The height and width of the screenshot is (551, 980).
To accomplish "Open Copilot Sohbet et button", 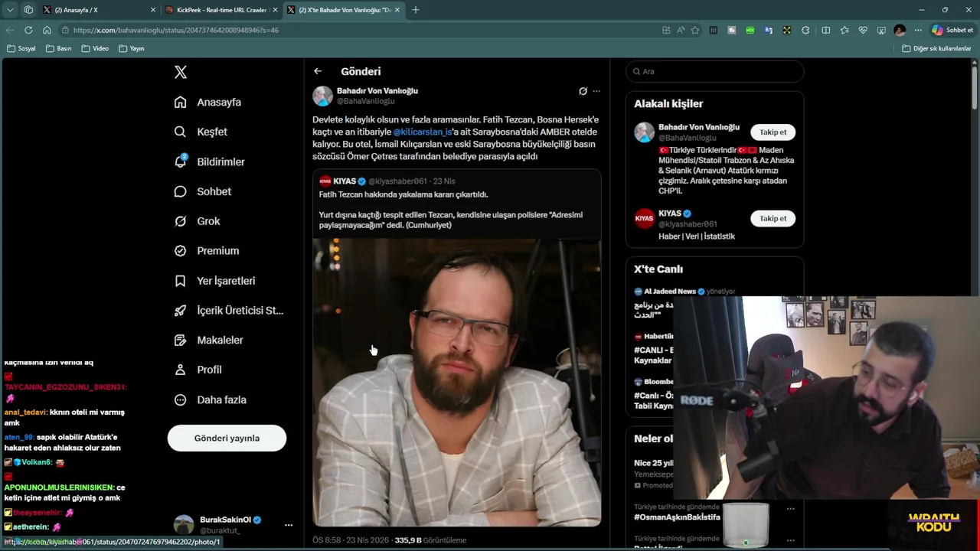I will 952,30.
